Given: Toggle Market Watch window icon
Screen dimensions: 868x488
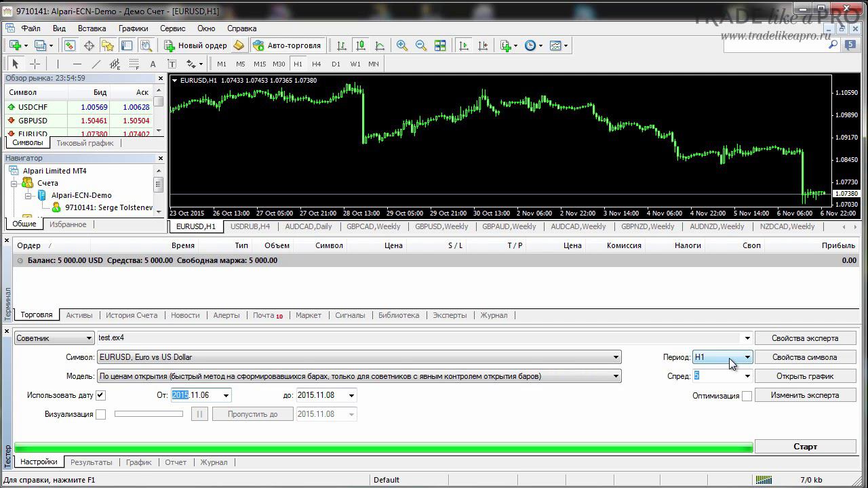Looking at the screenshot, I should click(x=70, y=45).
